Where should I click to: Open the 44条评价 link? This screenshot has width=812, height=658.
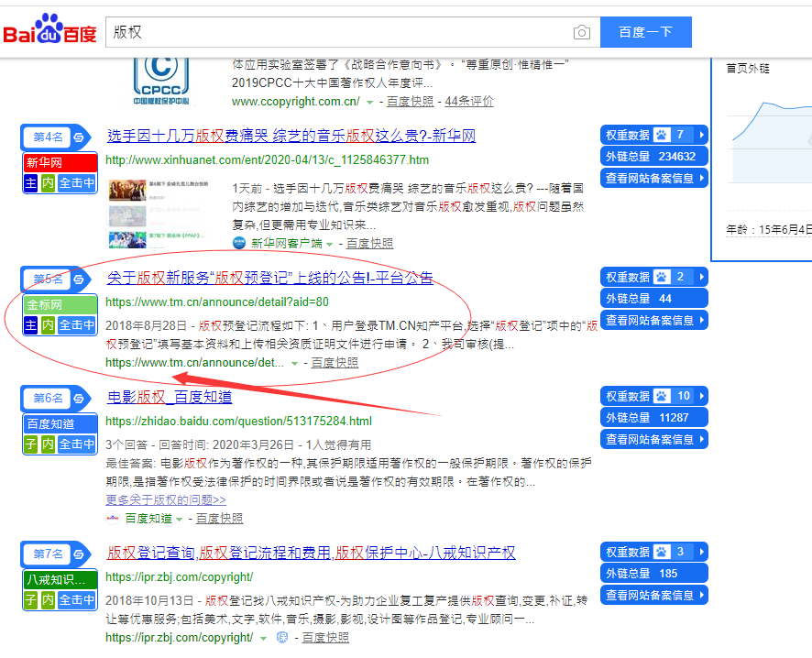[469, 102]
